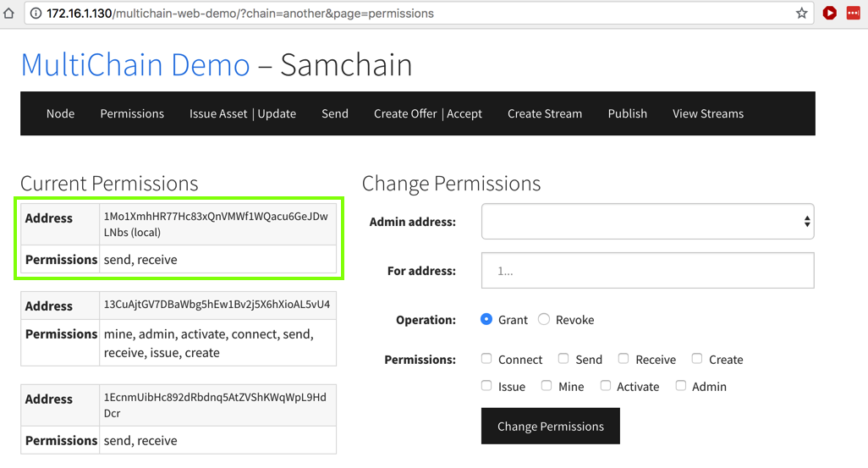Navigate to Issue Asset page
The height and width of the screenshot is (468, 868).
(x=217, y=113)
